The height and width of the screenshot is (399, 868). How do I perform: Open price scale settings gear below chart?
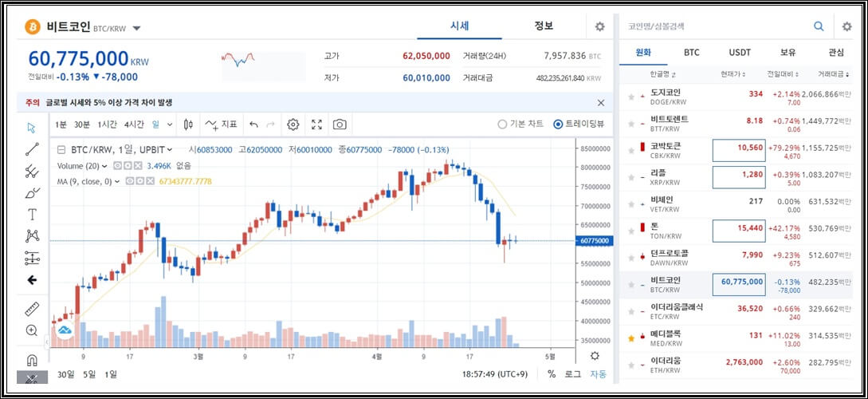coord(595,356)
